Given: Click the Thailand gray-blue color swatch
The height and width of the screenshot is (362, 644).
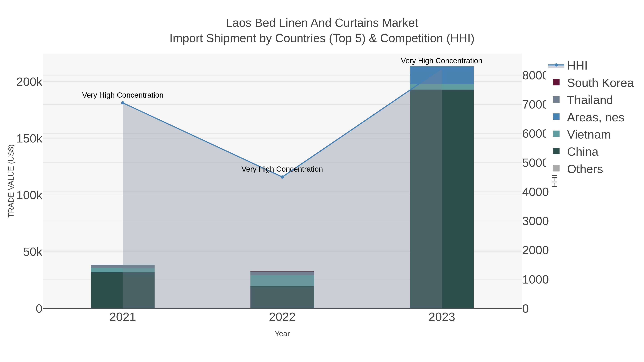Looking at the screenshot, I should click(556, 99).
